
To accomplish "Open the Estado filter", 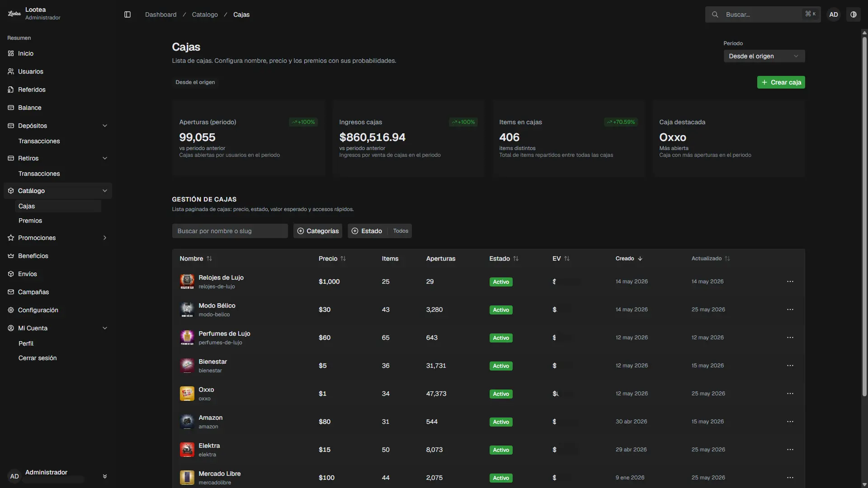I will pos(380,231).
